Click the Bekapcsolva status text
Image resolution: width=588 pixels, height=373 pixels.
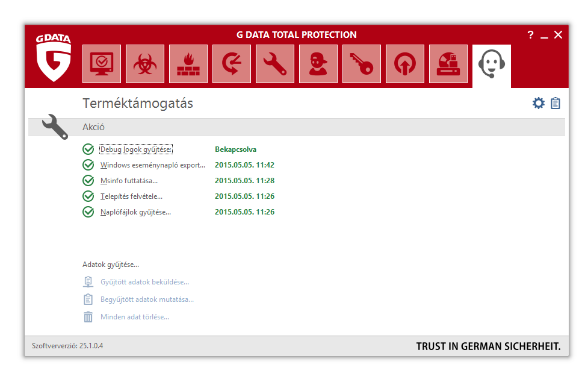click(235, 149)
